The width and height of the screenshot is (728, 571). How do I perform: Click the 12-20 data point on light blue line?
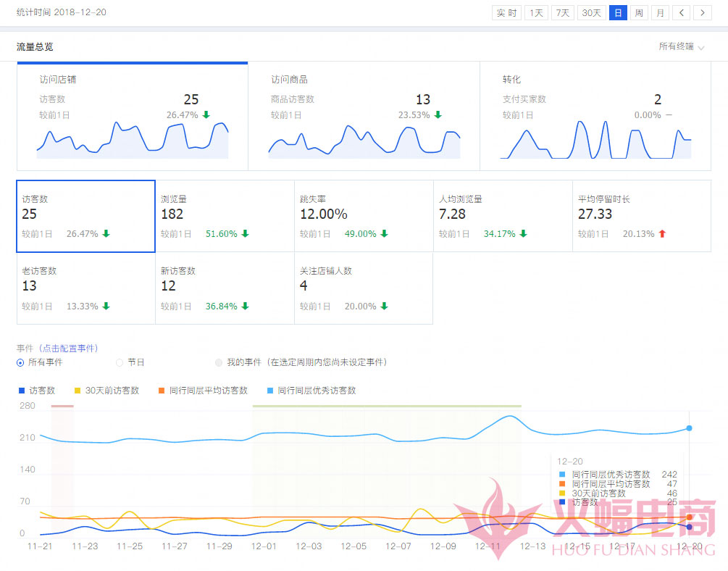coord(689,428)
